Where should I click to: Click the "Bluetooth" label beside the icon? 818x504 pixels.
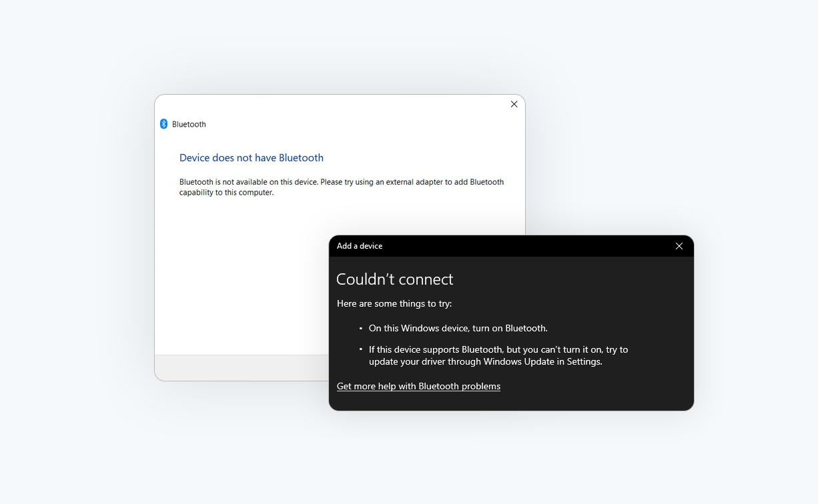[x=189, y=124]
